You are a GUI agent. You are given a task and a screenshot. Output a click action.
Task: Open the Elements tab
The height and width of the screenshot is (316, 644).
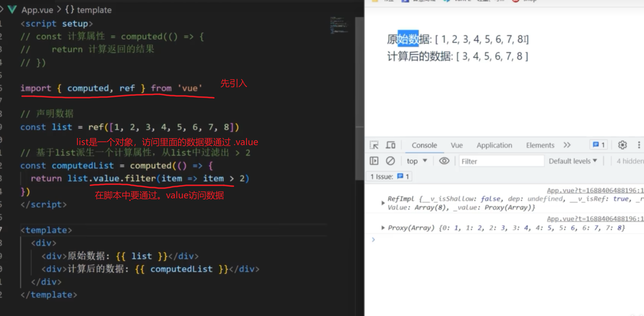(540, 145)
